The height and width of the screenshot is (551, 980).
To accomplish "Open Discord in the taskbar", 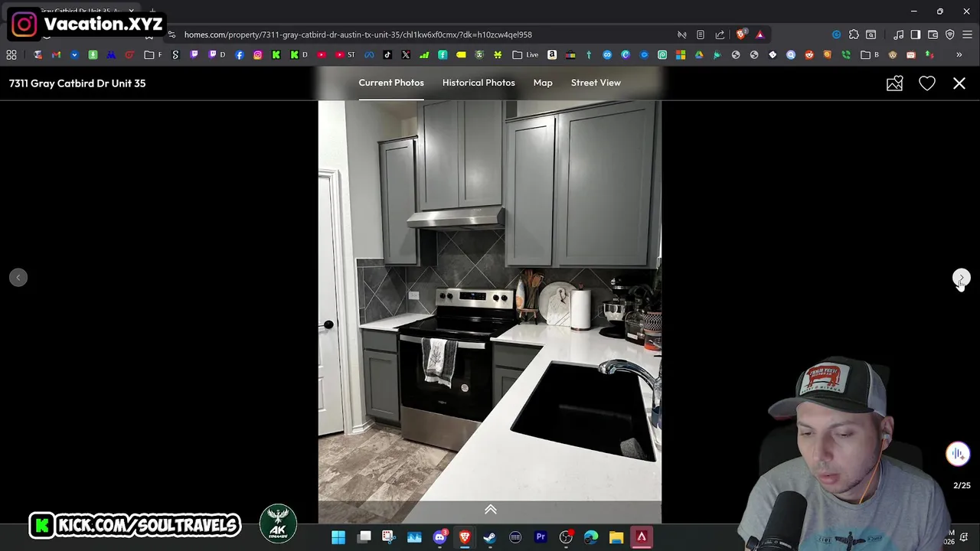I will coord(439,537).
